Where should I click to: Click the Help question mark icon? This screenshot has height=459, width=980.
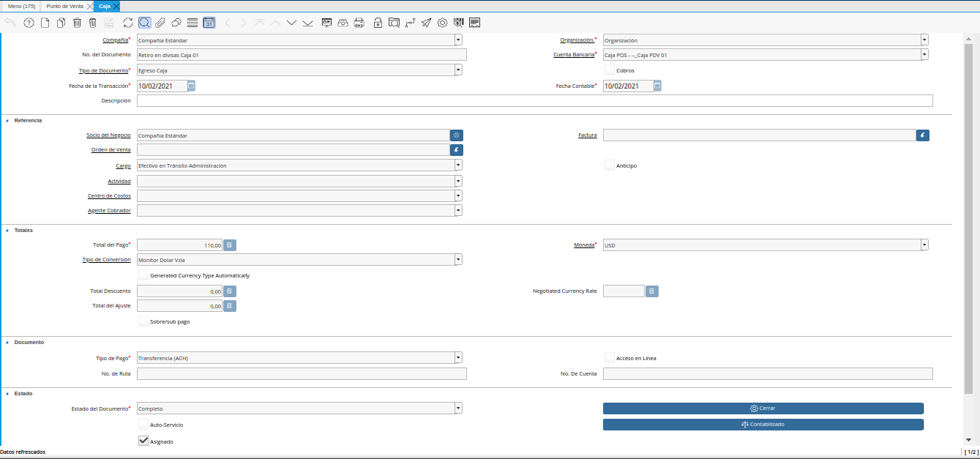pos(29,23)
